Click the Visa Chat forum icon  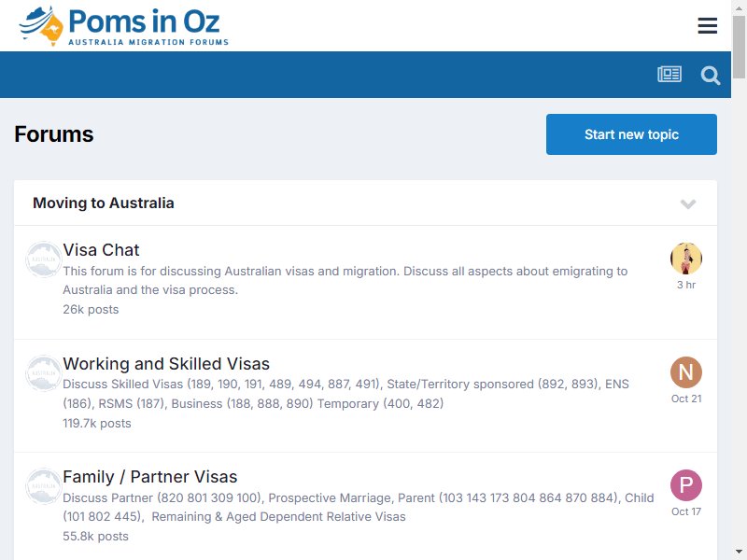[x=43, y=259]
